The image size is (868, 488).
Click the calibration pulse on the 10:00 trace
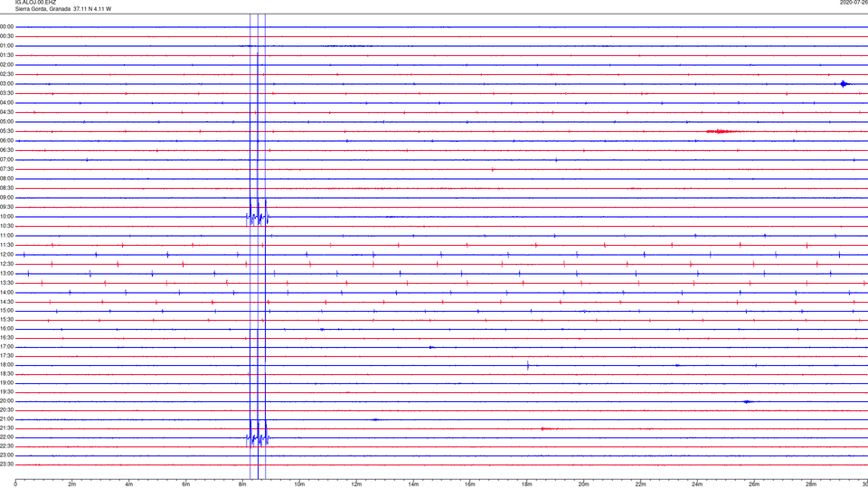258,211
